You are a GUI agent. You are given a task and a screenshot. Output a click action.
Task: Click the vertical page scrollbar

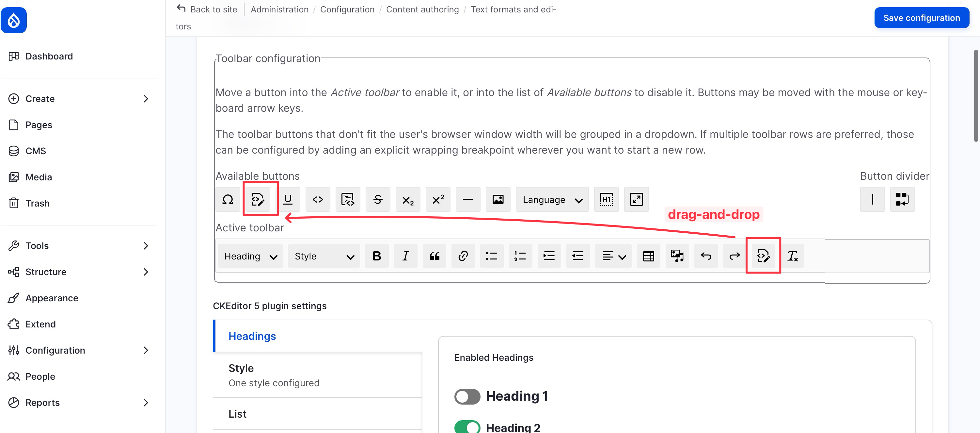(976, 95)
